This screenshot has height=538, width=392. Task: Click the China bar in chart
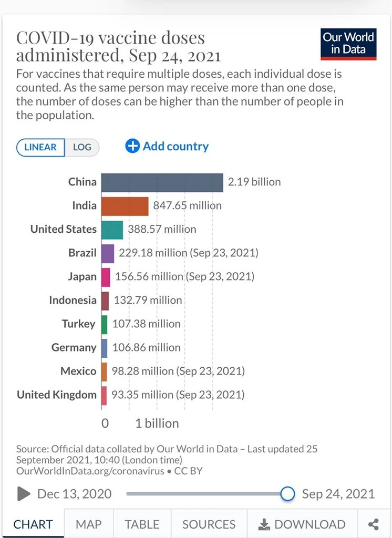pyautogui.click(x=162, y=182)
